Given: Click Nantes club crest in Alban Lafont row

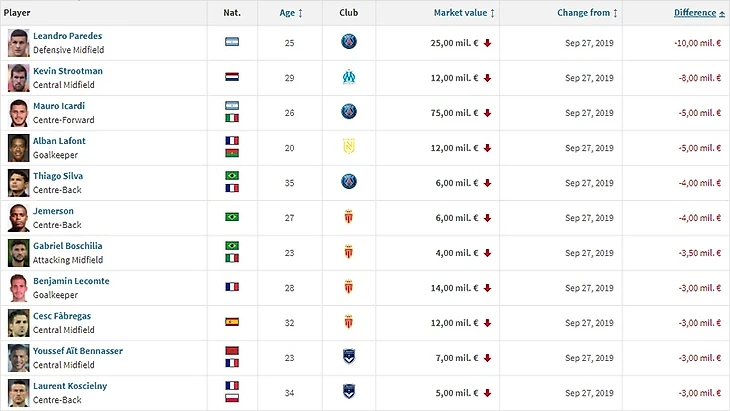Looking at the screenshot, I should [x=348, y=147].
